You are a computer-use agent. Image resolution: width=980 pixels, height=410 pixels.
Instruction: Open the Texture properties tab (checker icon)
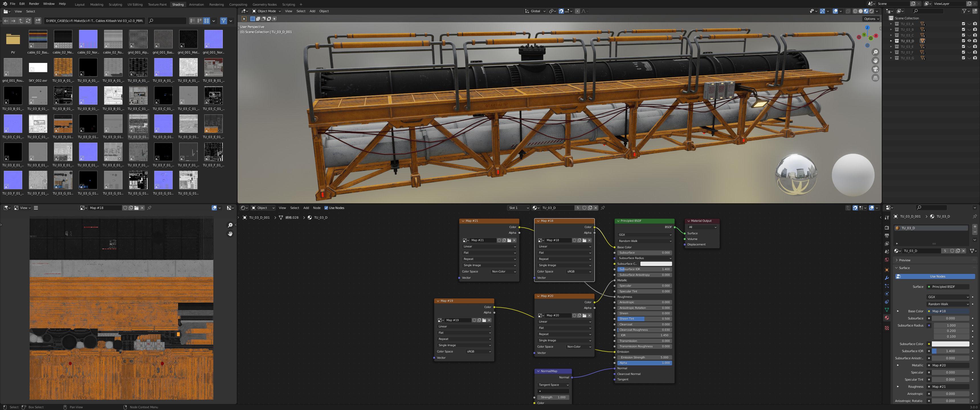coord(887,328)
